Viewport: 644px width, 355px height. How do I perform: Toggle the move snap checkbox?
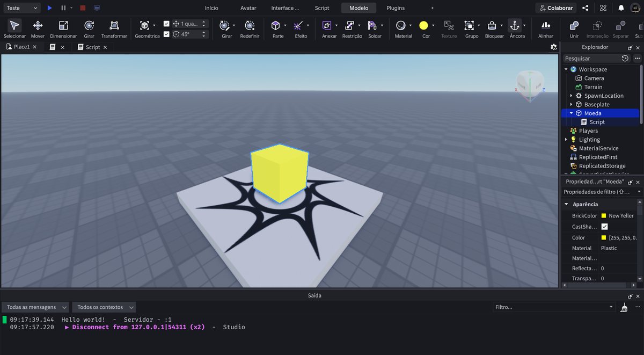coord(166,24)
